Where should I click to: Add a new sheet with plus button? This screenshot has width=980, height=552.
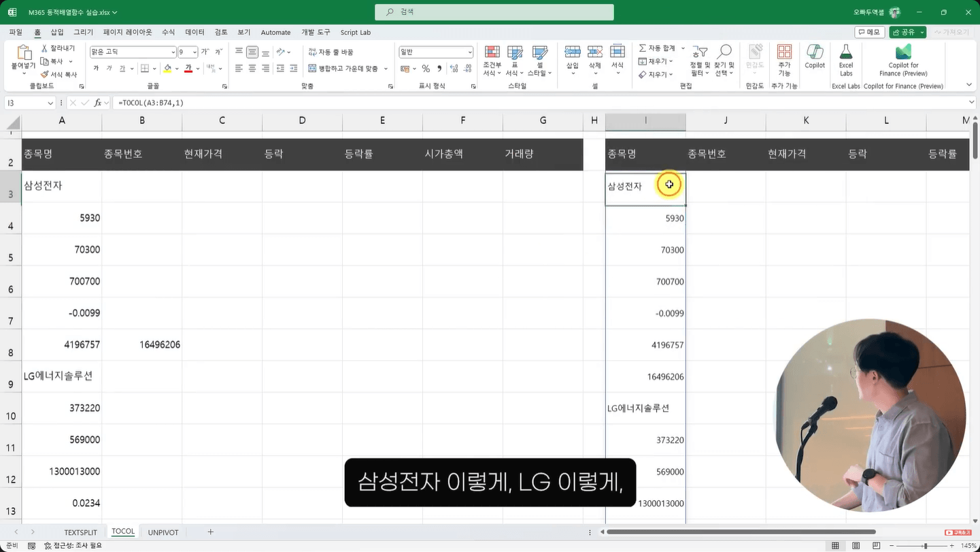pos(210,532)
